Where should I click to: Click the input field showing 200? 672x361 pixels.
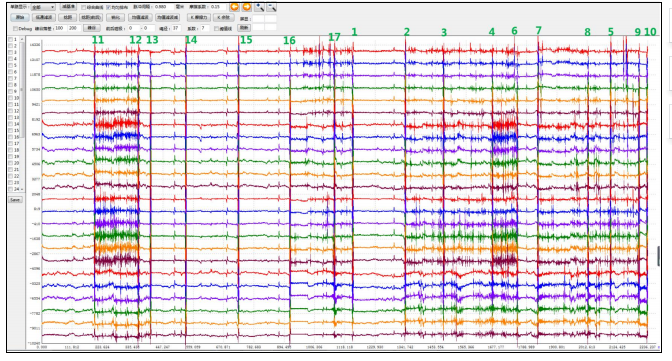tap(75, 28)
